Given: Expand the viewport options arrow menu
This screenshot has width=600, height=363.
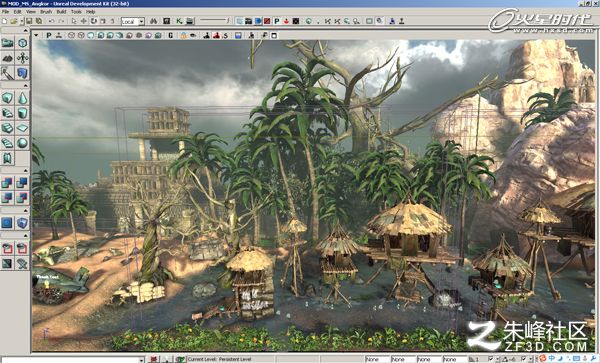Looking at the screenshot, I should [x=36, y=35].
